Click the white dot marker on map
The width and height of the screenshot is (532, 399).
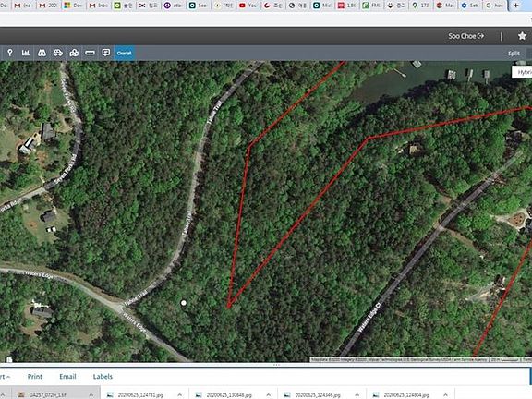coord(184,303)
